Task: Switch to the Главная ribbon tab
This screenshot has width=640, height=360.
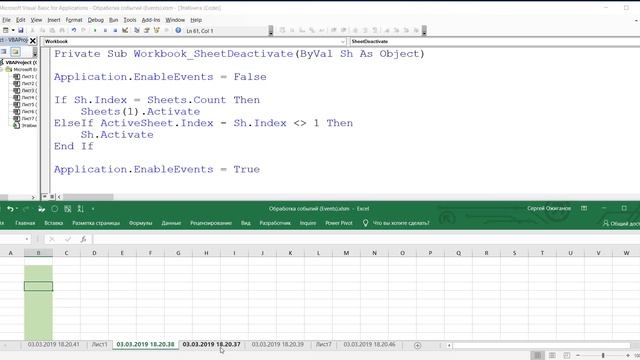Action: click(x=25, y=223)
